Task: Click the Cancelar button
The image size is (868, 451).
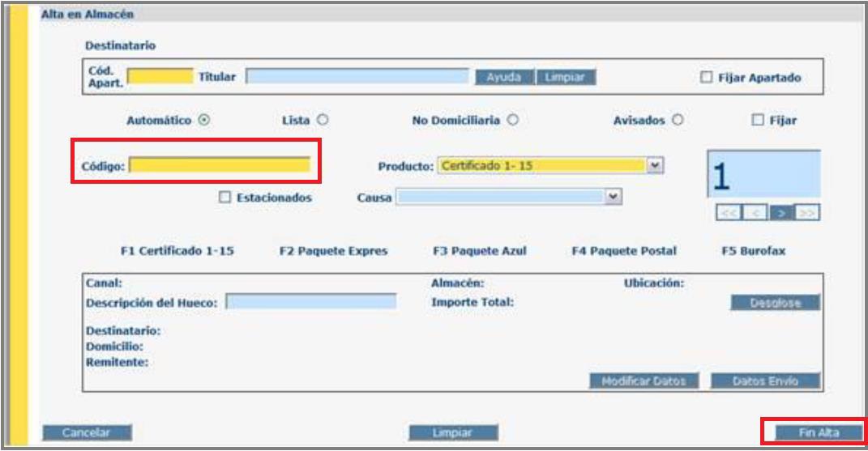Action: point(86,432)
